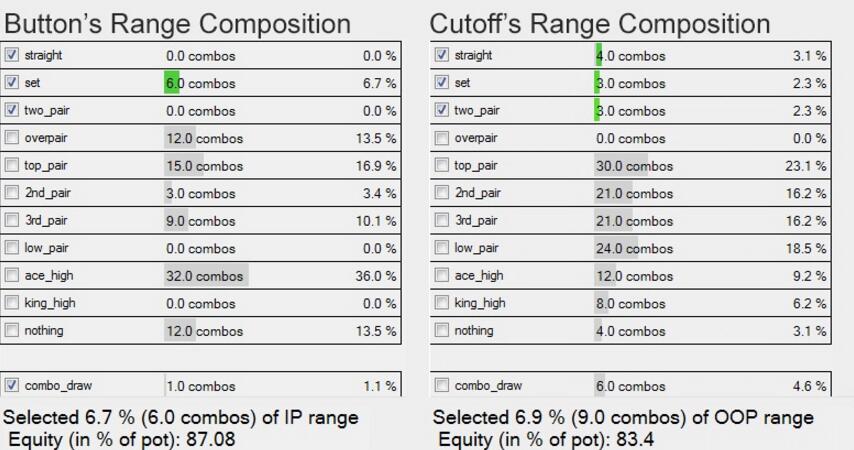Deselect Cutoff's two_pair checkbox

pos(442,110)
